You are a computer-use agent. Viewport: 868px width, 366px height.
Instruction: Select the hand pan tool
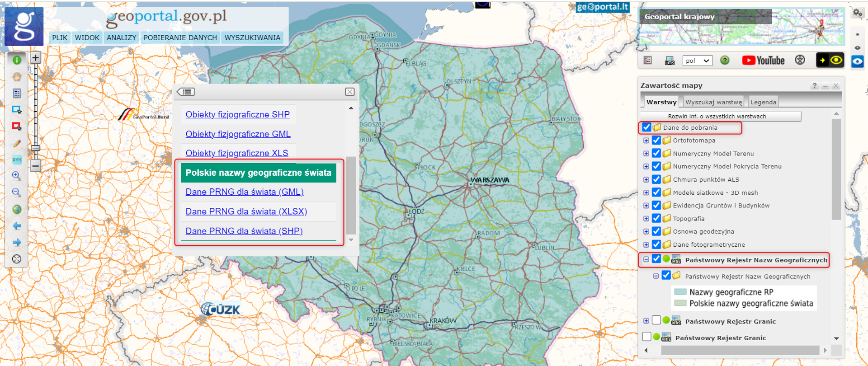point(17,76)
